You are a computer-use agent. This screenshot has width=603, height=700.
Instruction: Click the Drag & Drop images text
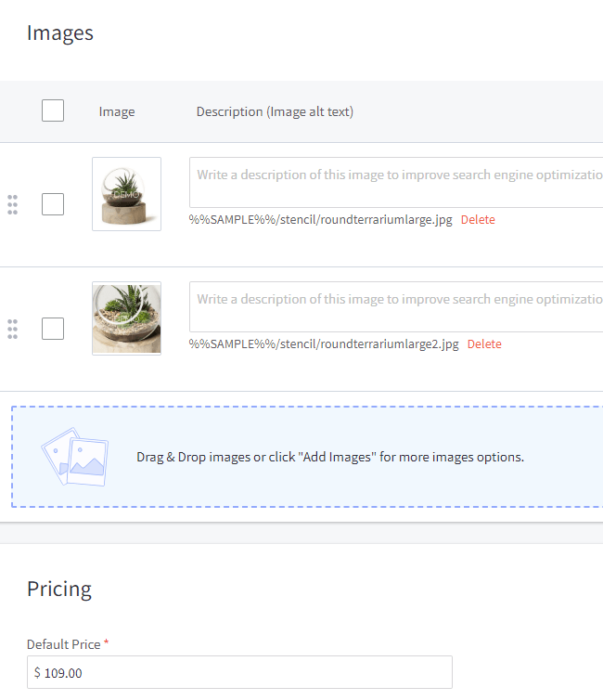pos(330,457)
